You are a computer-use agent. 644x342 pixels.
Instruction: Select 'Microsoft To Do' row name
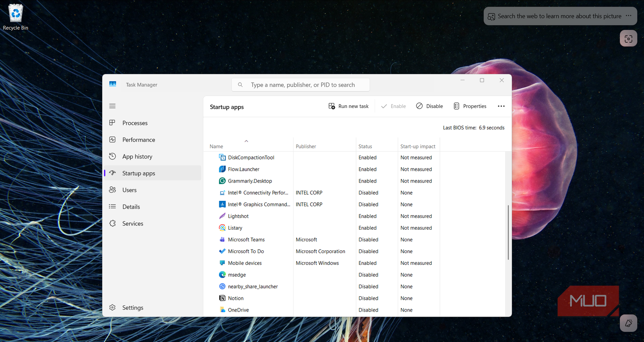coord(246,251)
